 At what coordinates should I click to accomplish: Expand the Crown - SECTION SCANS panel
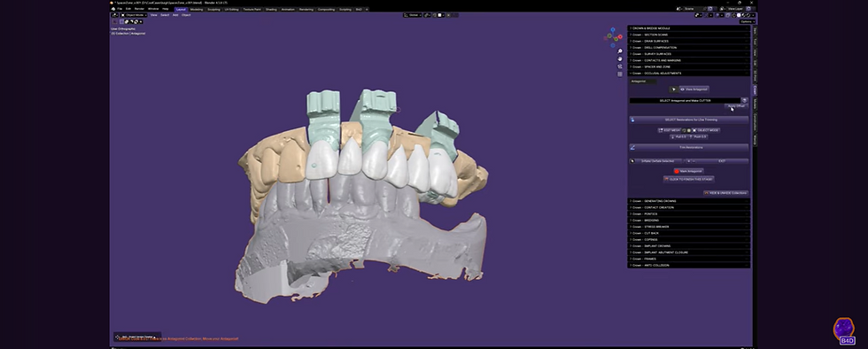(689, 35)
